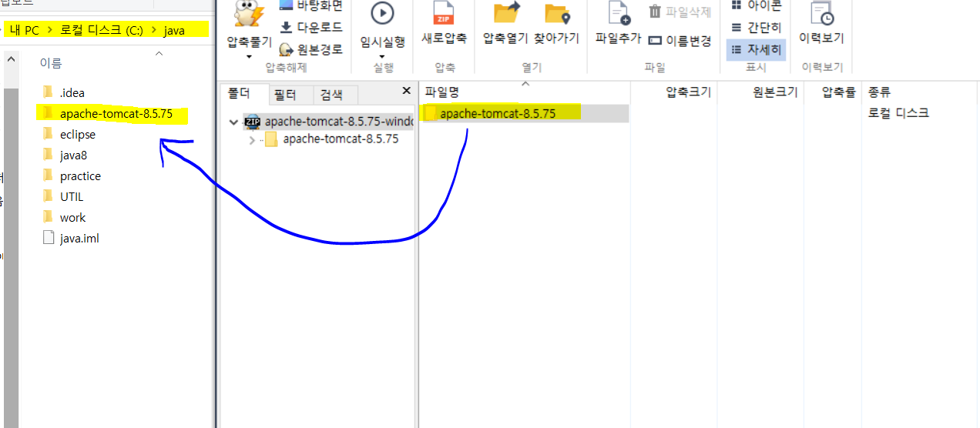
Task: Click 로컬 디스크 (C:) breadcrumb
Action: click(x=101, y=30)
